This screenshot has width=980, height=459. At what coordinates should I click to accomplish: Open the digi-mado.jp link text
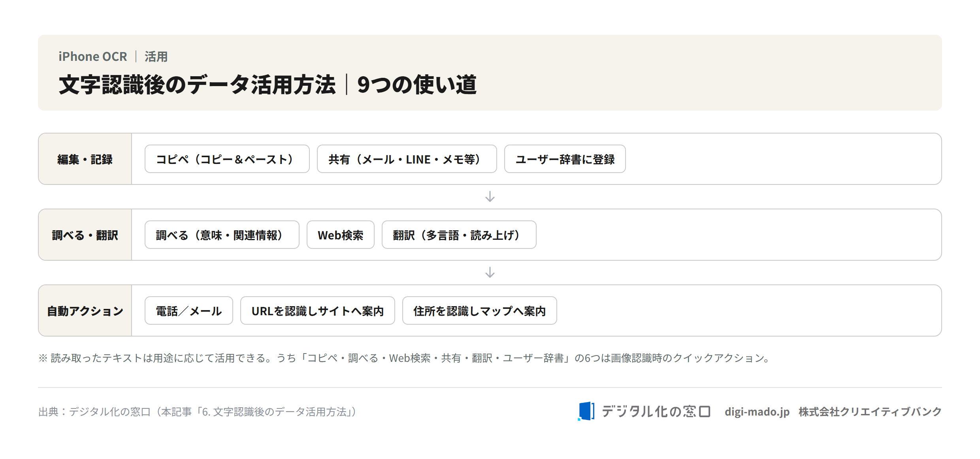(x=757, y=412)
